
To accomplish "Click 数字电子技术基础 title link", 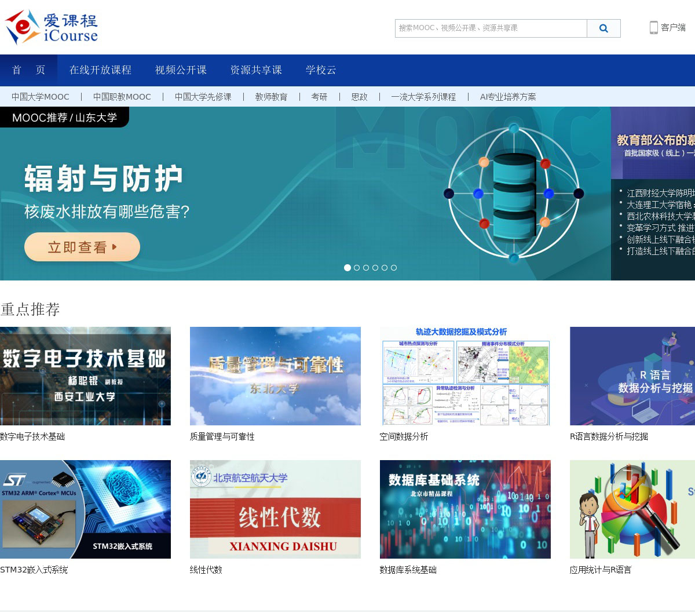I will click(x=32, y=436).
